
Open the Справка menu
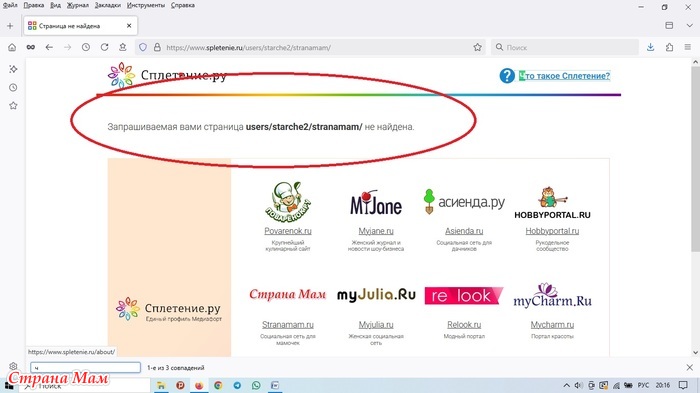[183, 5]
